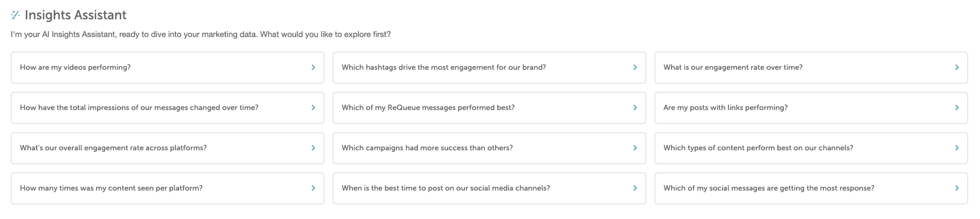Click chevron beside types of content question

(x=957, y=148)
